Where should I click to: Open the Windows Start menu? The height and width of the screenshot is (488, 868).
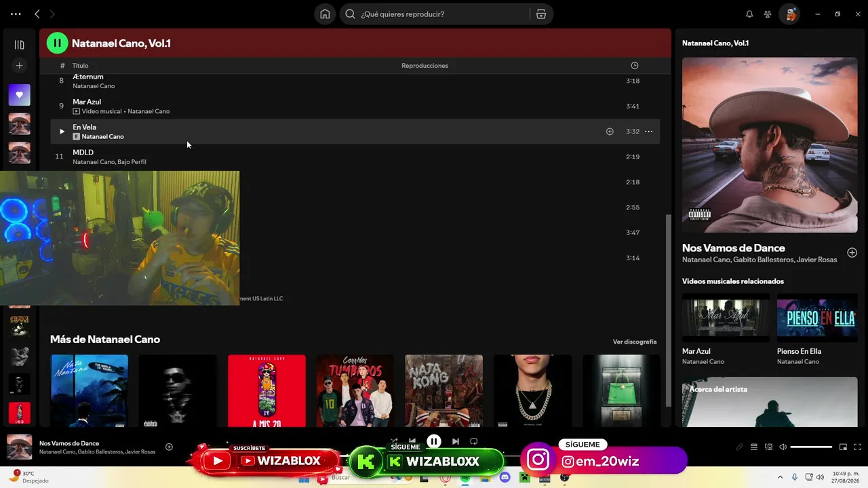click(304, 478)
